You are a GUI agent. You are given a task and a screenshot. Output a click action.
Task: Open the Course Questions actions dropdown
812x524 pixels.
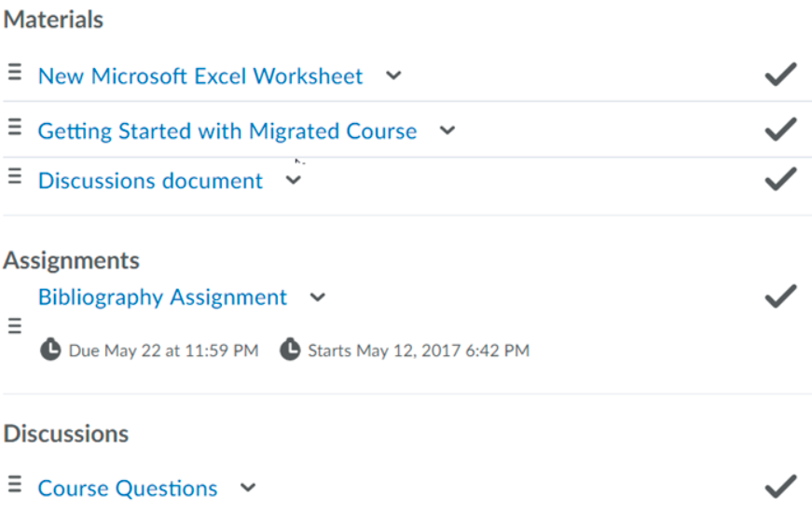[248, 488]
